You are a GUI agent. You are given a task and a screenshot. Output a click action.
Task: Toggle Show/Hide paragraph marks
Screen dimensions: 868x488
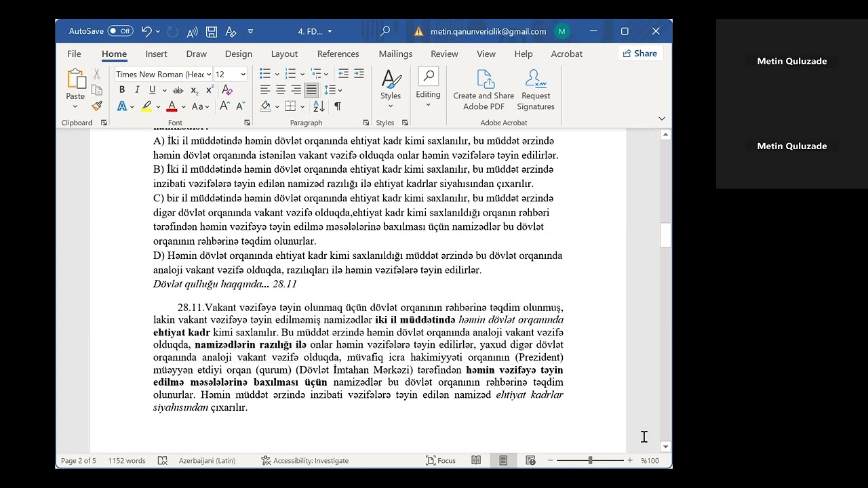[x=338, y=106]
